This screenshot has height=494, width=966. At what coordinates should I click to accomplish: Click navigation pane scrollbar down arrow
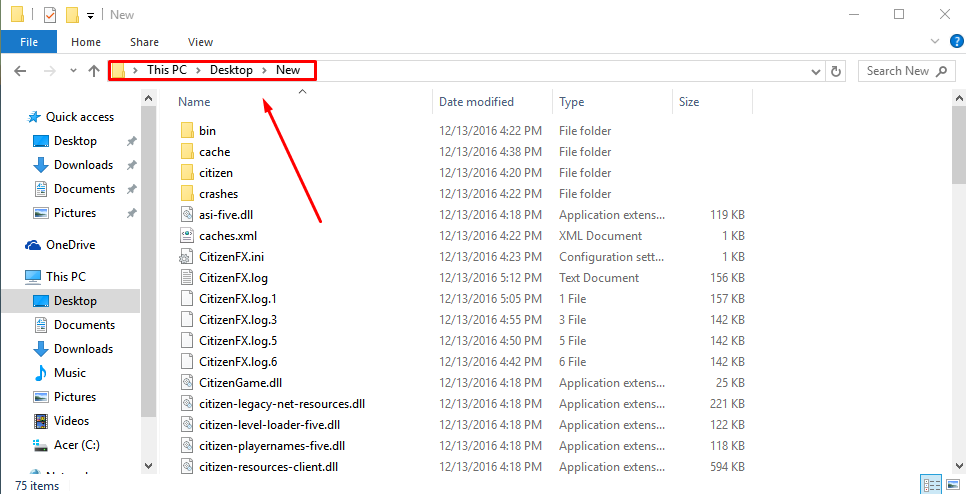(148, 466)
